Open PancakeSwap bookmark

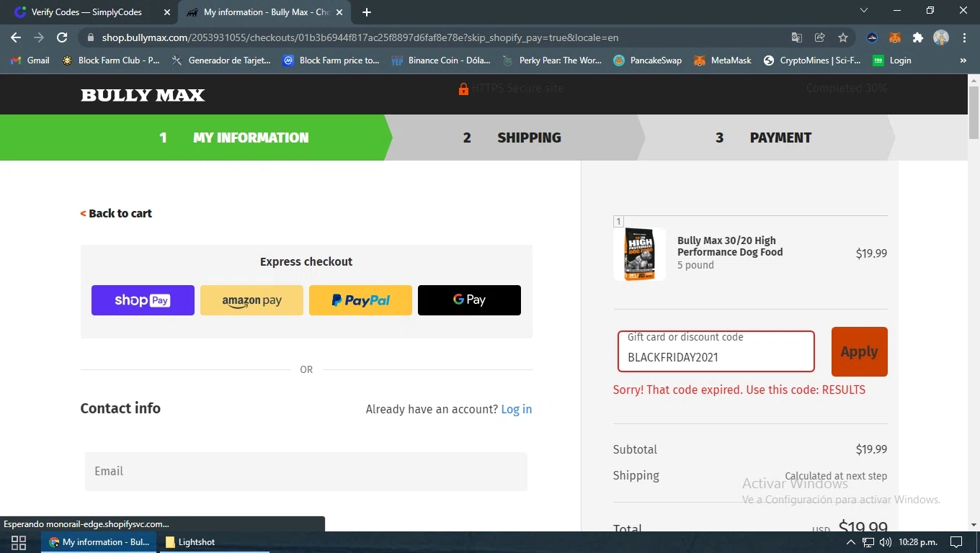[648, 60]
